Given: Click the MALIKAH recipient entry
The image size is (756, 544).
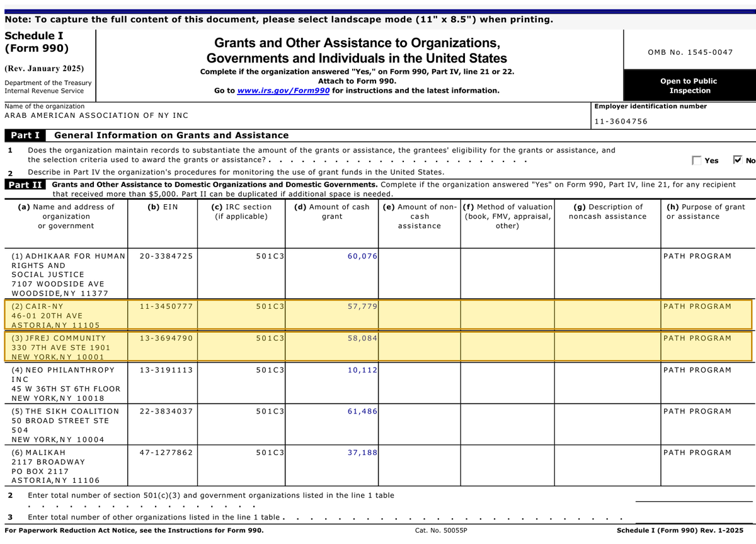Looking at the screenshot, I should tap(55, 466).
